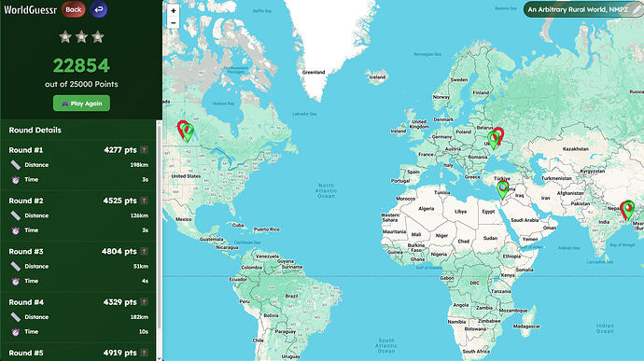Click the 51km distance value

(x=141, y=267)
